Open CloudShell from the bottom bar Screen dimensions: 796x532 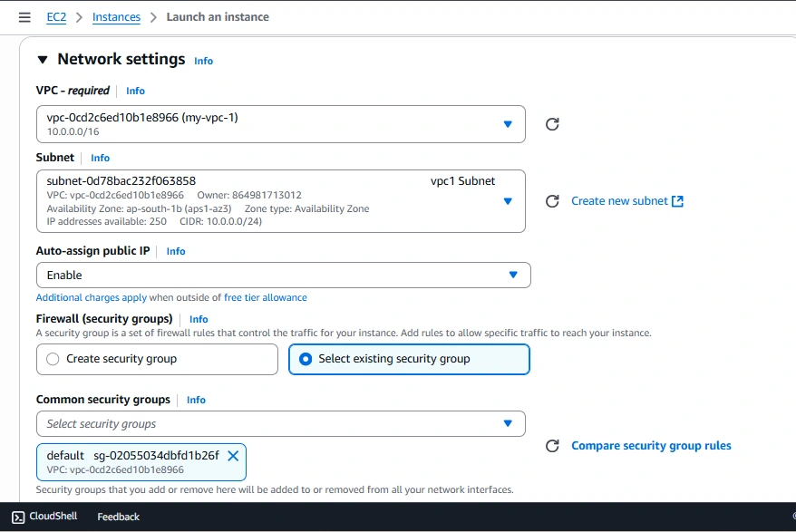coord(44,517)
